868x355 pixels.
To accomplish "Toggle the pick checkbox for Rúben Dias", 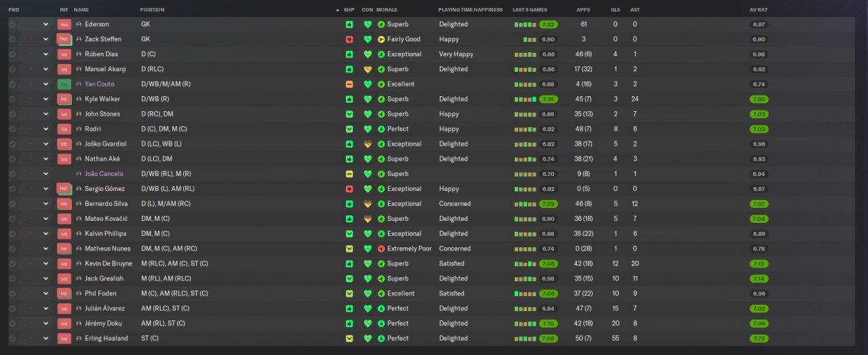I will 12,54.
